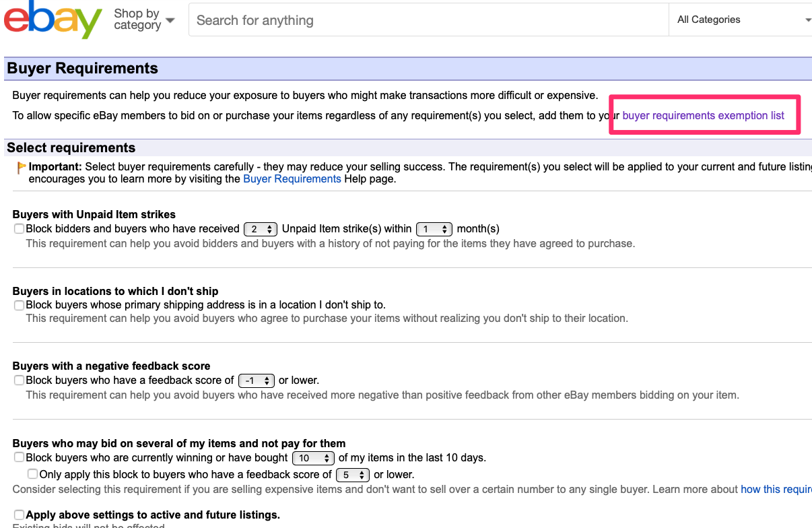This screenshot has height=528, width=812.
Task: Click the Shop by category arrow icon
Action: (170, 20)
